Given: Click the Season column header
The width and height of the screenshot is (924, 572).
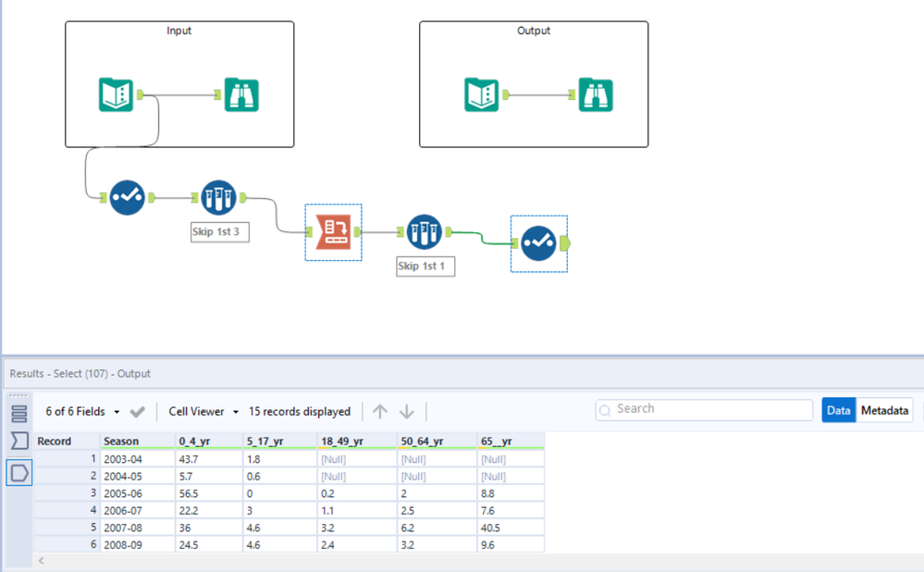Looking at the screenshot, I should (138, 441).
